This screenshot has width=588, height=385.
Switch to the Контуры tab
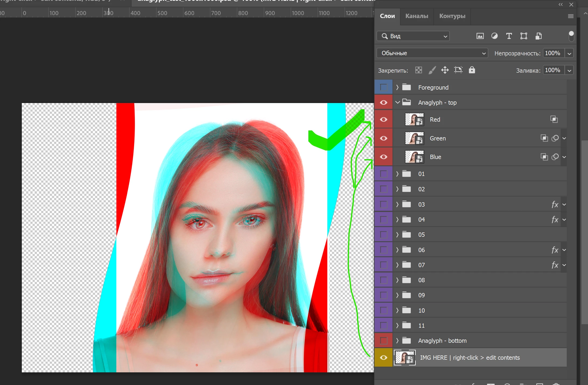pyautogui.click(x=452, y=16)
